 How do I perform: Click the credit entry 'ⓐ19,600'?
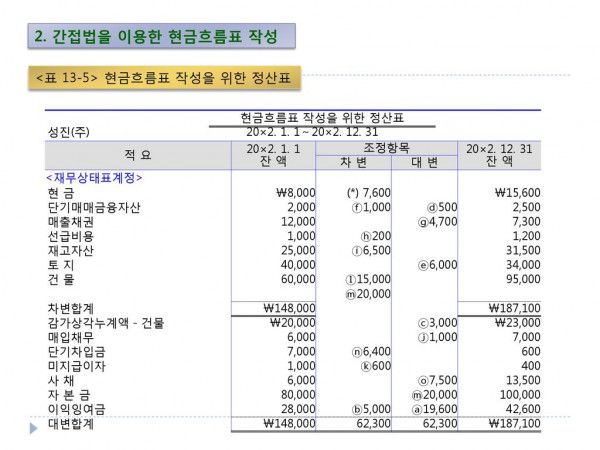(434, 409)
